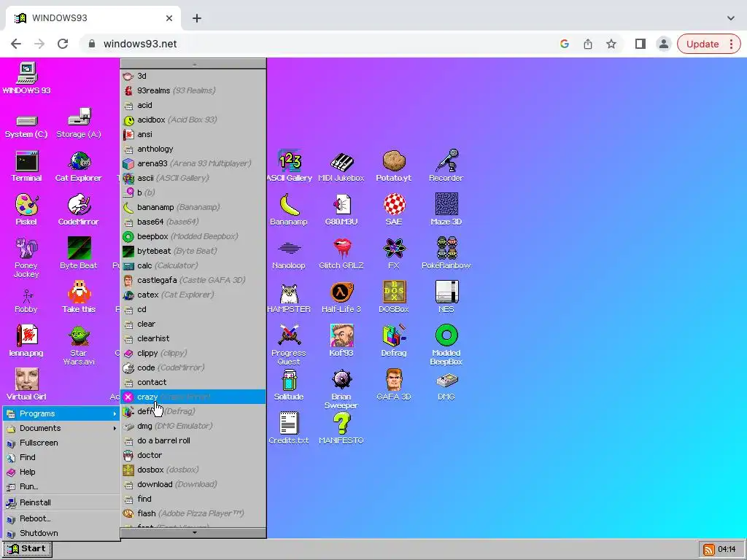Choose Find from Start menu
Image resolution: width=747 pixels, height=560 pixels.
coord(61,457)
